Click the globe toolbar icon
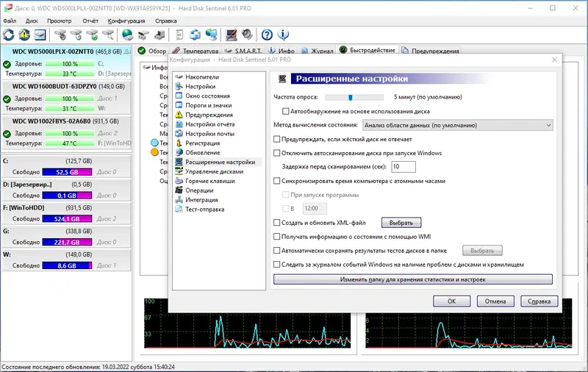 [127, 35]
